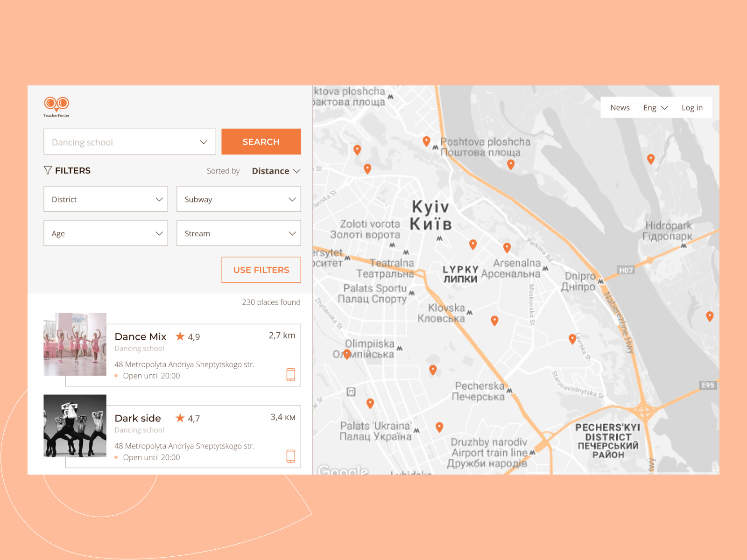Click the filters funnel icon
Screen dimensions: 747x560
coord(48,170)
